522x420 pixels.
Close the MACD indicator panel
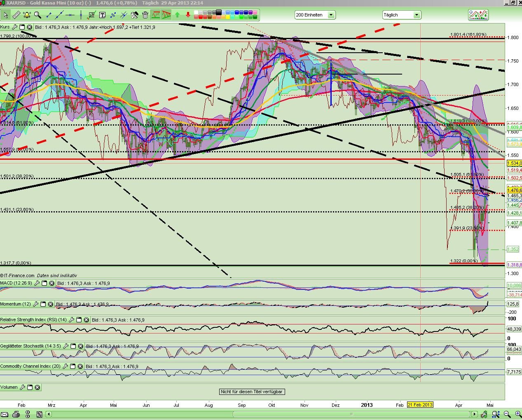pyautogui.click(x=51, y=283)
